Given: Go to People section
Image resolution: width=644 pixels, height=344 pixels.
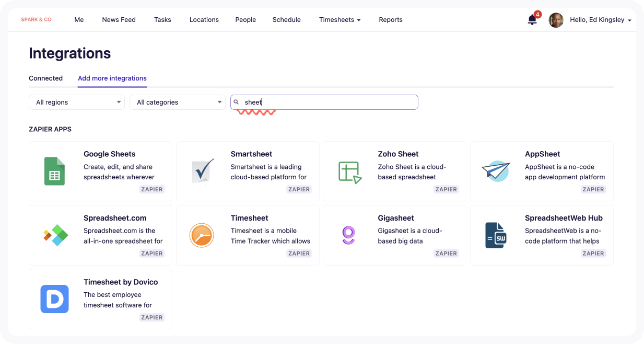Looking at the screenshot, I should (x=245, y=20).
